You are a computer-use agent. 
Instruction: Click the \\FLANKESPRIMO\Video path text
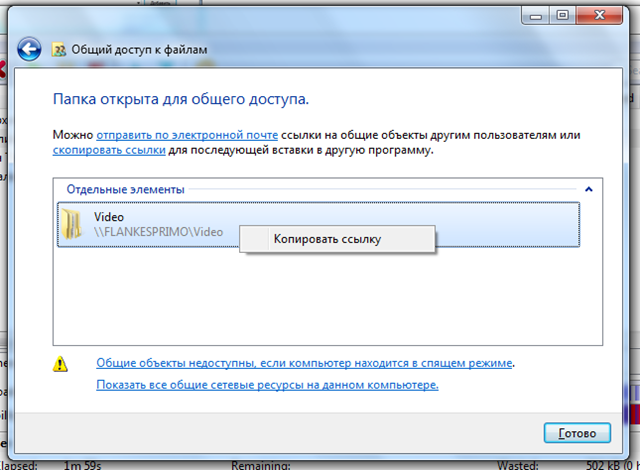158,232
